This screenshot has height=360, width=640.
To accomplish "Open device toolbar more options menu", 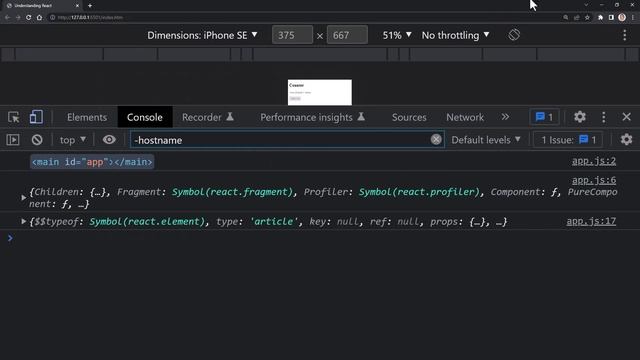I will [624, 35].
